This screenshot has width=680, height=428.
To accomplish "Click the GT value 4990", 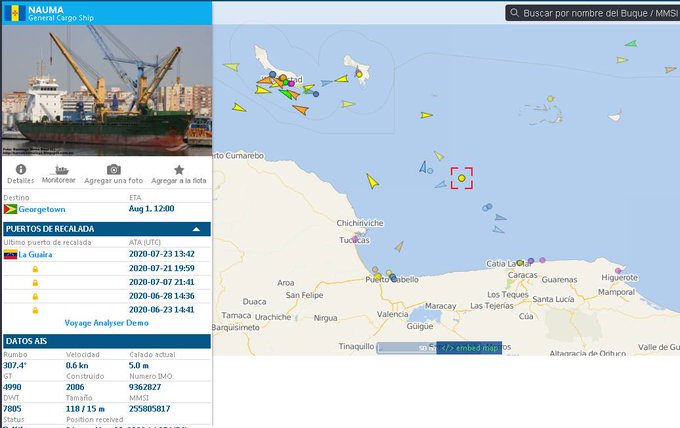I will (12, 387).
